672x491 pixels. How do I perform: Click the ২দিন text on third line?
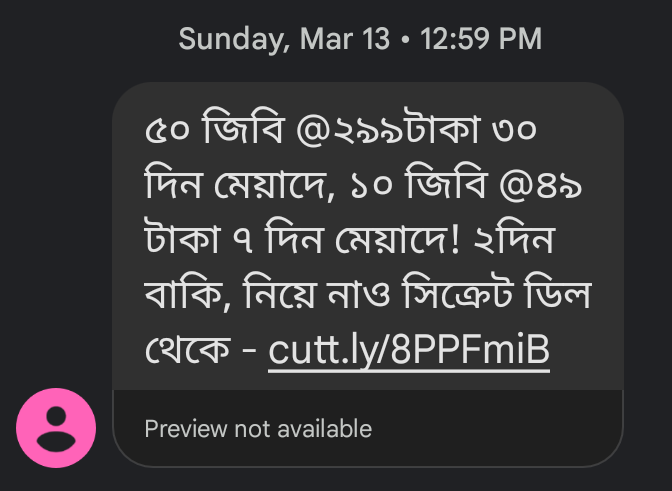[514, 239]
